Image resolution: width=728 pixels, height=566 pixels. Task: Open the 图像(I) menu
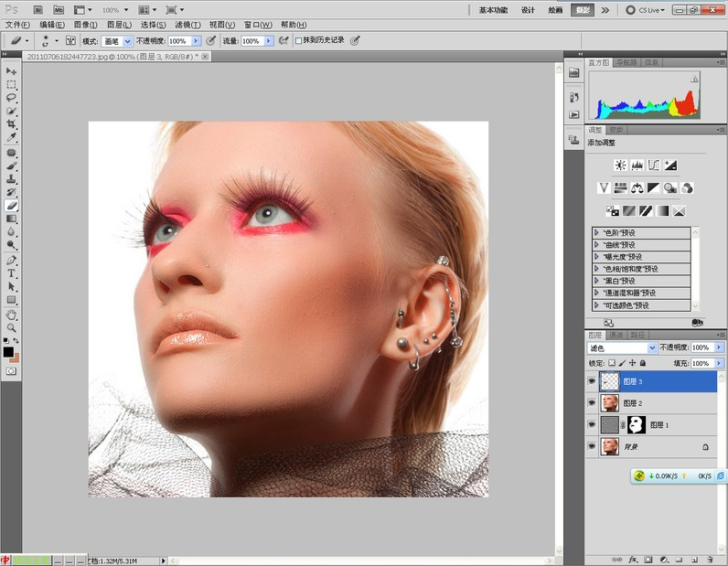point(86,25)
